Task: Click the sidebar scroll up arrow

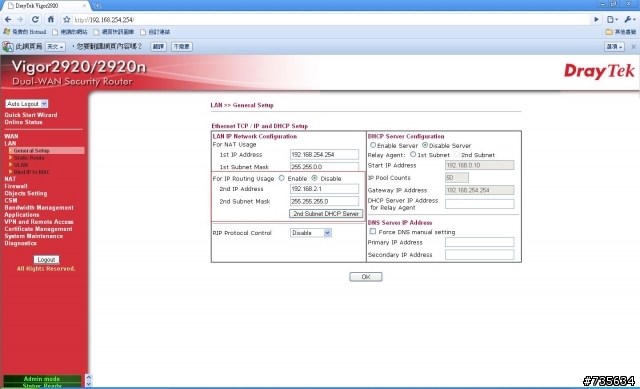Action: [89, 377]
